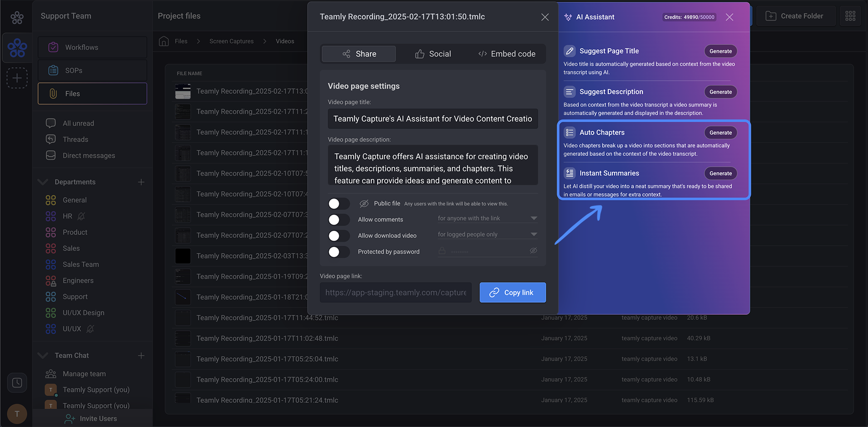Open Workflows in the sidebar
Screen dimensions: 868x427
(x=92, y=47)
